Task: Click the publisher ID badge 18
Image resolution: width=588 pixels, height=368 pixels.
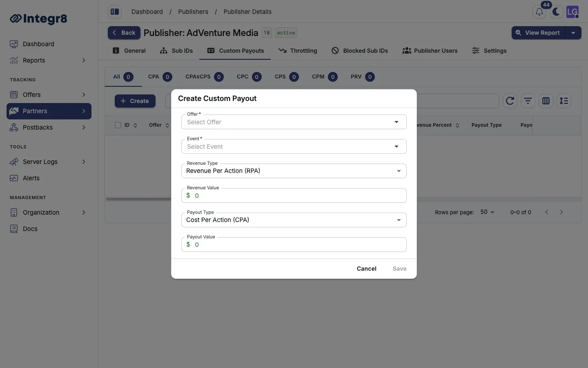Action: click(267, 33)
